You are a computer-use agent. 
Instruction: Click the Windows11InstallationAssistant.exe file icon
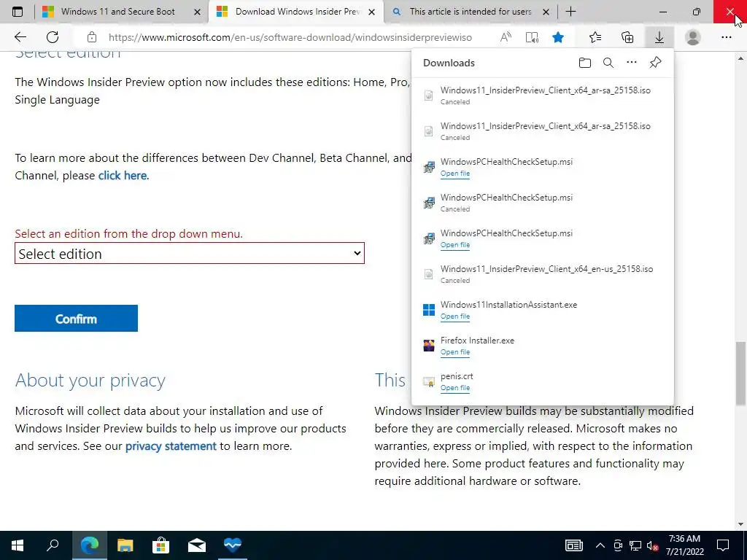(429, 309)
